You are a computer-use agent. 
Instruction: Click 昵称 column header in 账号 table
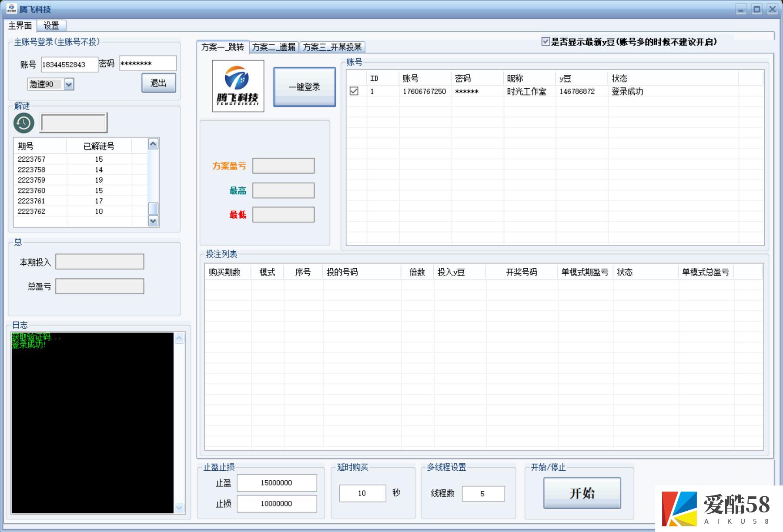coord(530,78)
